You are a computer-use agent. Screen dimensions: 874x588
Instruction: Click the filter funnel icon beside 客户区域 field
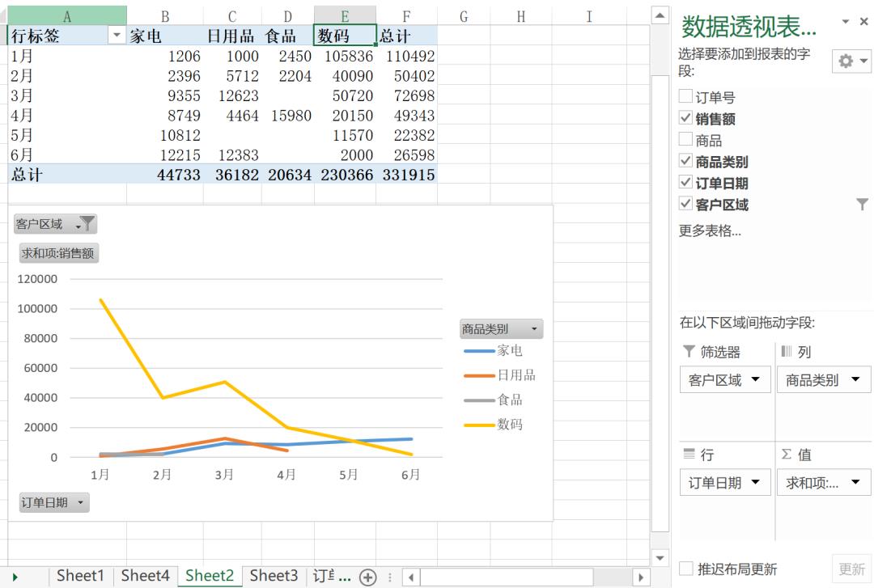(862, 205)
